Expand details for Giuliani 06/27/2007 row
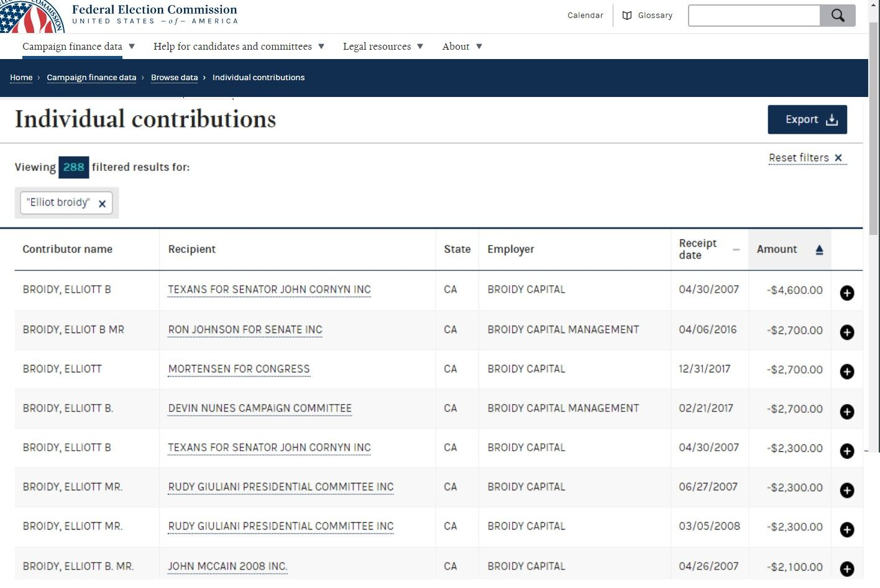The image size is (880, 588). click(847, 490)
